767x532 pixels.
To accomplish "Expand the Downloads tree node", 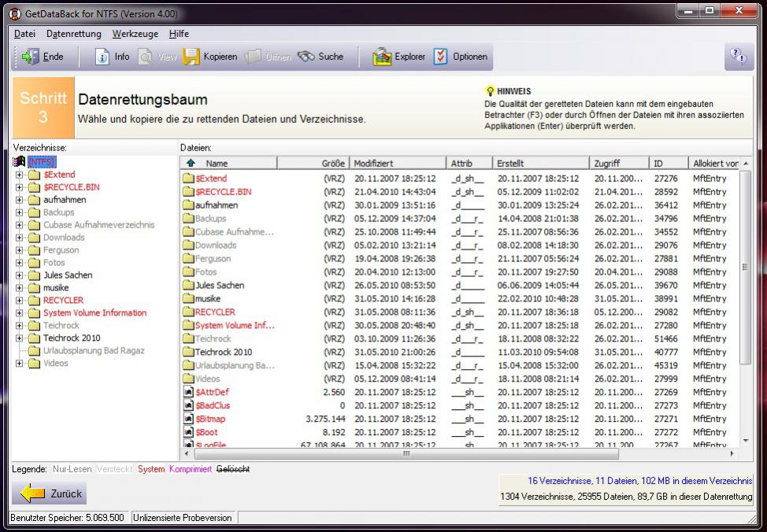I will tap(19, 238).
